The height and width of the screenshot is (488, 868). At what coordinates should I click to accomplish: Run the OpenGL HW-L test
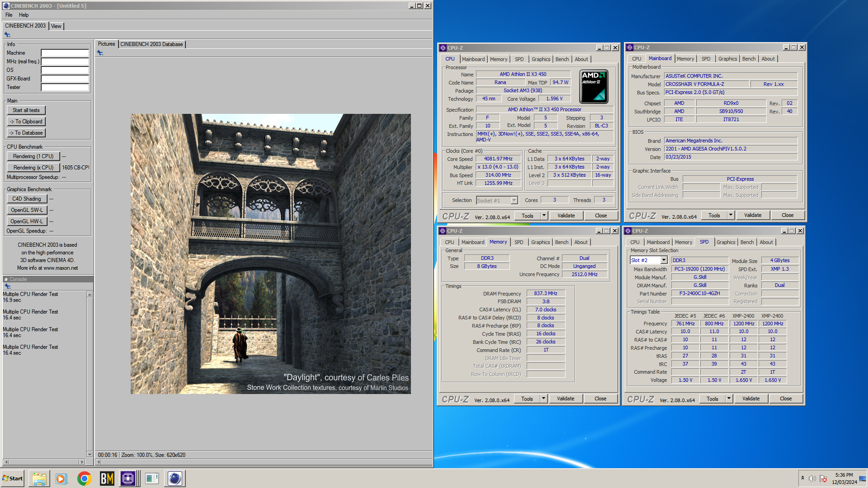point(27,221)
